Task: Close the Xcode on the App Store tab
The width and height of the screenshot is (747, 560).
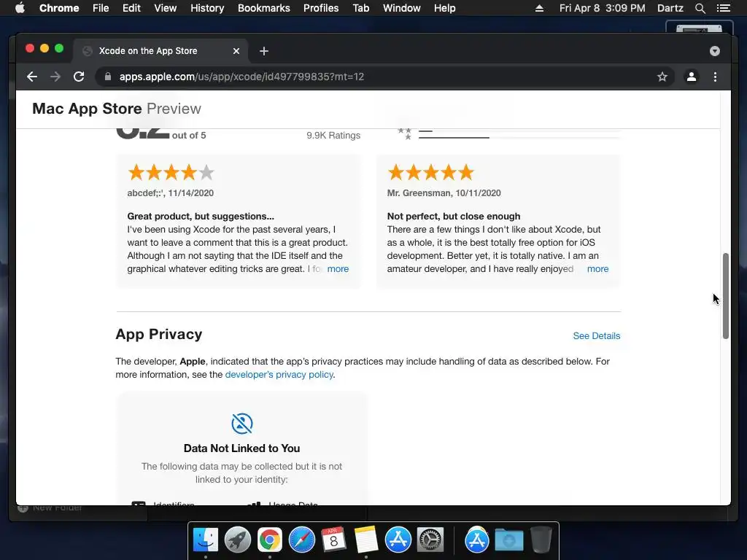Action: 236,51
